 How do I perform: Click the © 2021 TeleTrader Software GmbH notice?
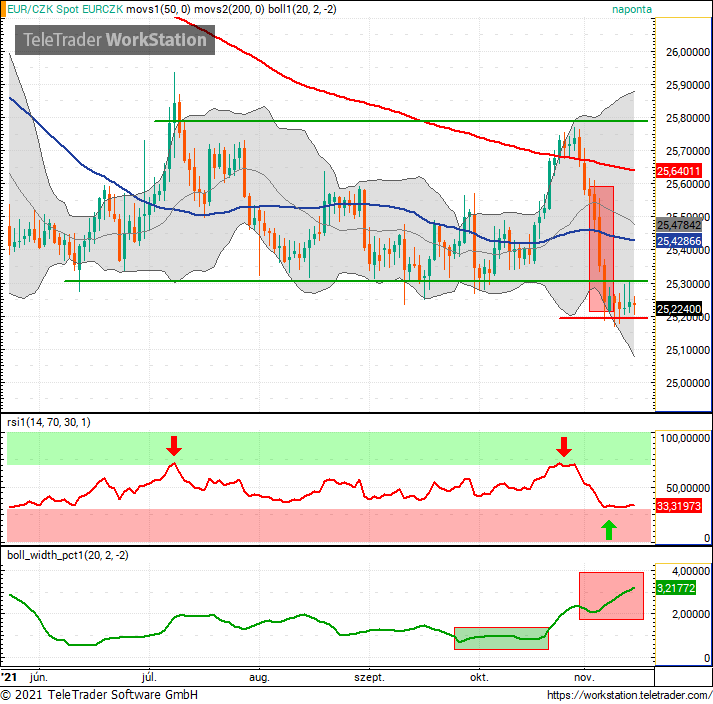pos(99,695)
